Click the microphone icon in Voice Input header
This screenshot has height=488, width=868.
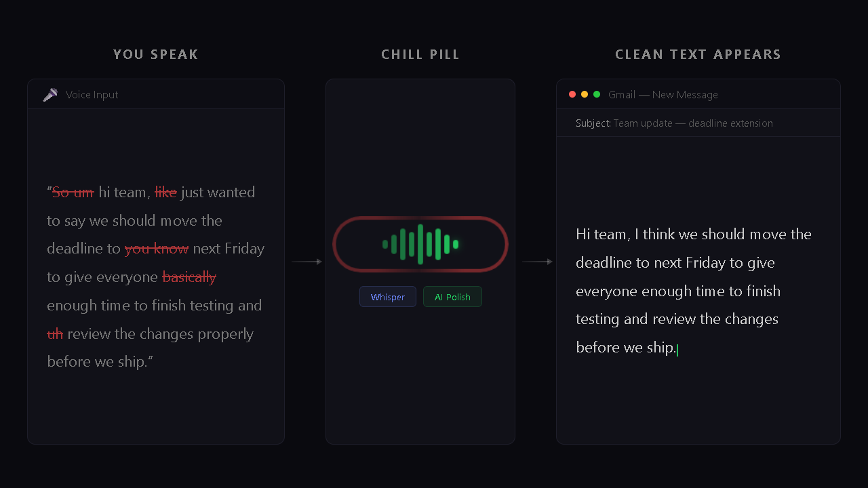point(50,94)
